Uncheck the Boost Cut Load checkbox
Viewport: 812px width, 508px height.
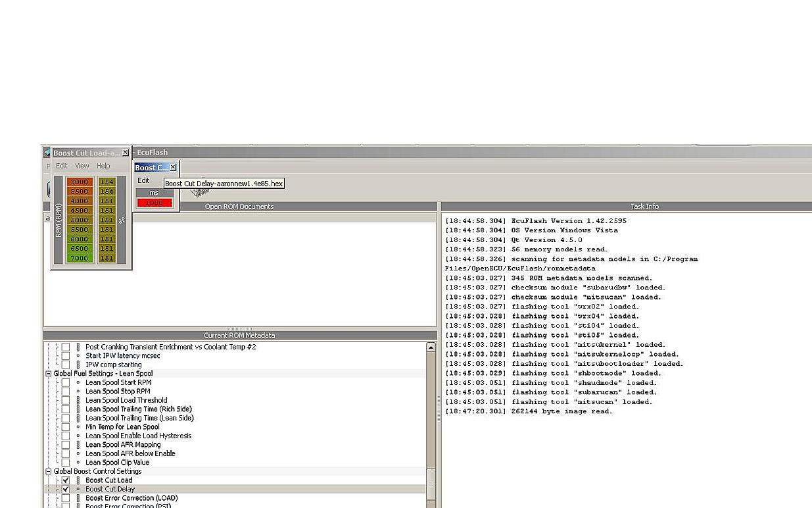tap(66, 480)
